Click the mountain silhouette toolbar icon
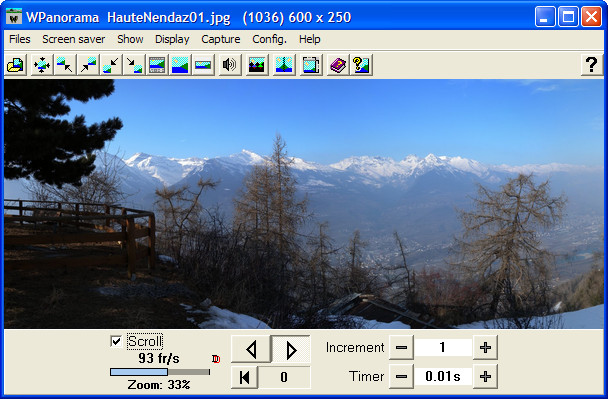 pos(257,65)
